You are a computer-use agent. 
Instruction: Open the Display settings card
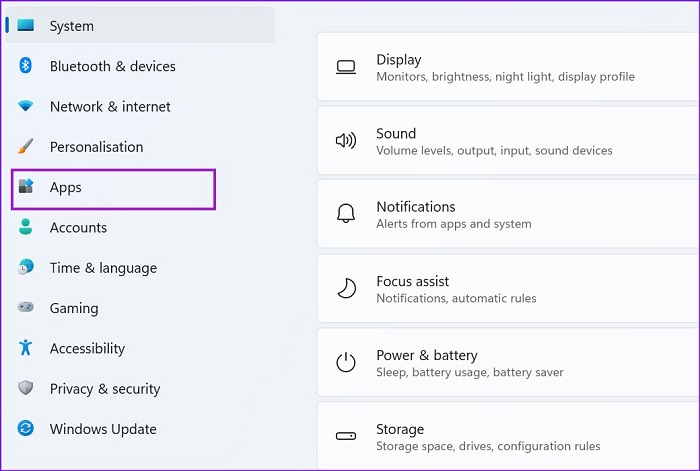508,67
